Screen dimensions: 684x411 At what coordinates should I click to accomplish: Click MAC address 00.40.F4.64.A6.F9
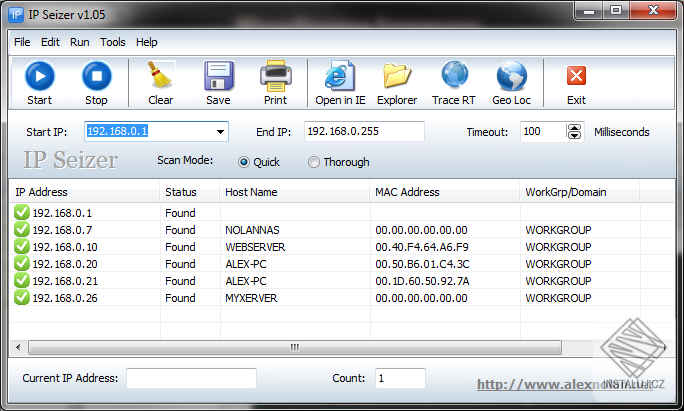pos(422,247)
